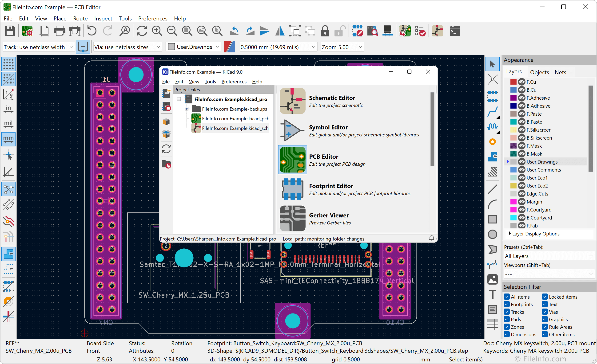The image size is (597, 364).
Task: Switch to the Objects tab
Action: [x=539, y=72]
